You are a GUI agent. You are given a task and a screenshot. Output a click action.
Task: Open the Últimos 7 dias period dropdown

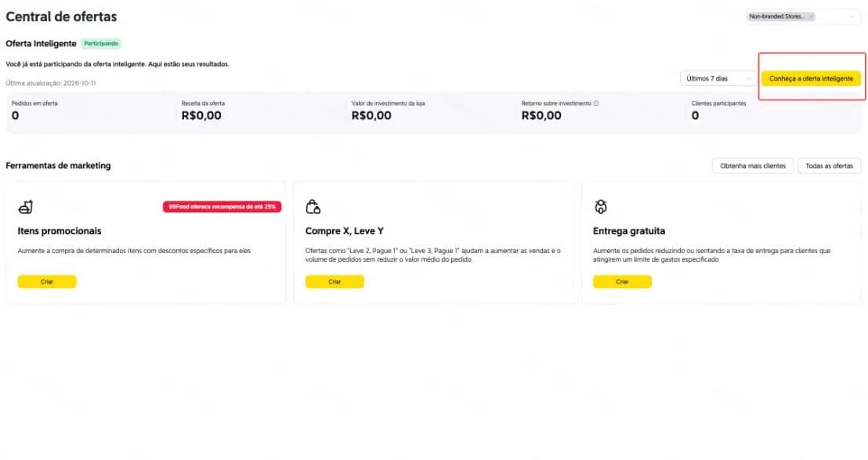(718, 78)
